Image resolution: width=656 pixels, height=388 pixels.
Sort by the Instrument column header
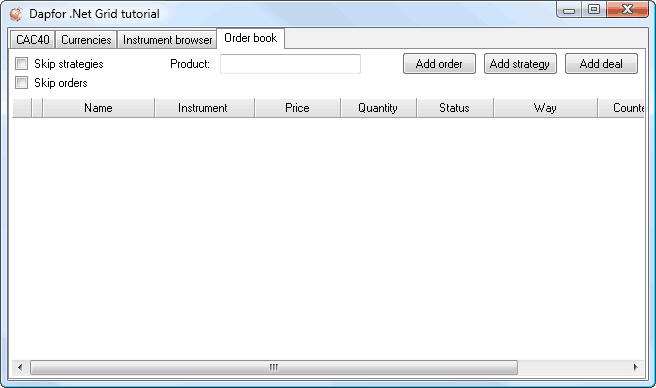pyautogui.click(x=204, y=108)
